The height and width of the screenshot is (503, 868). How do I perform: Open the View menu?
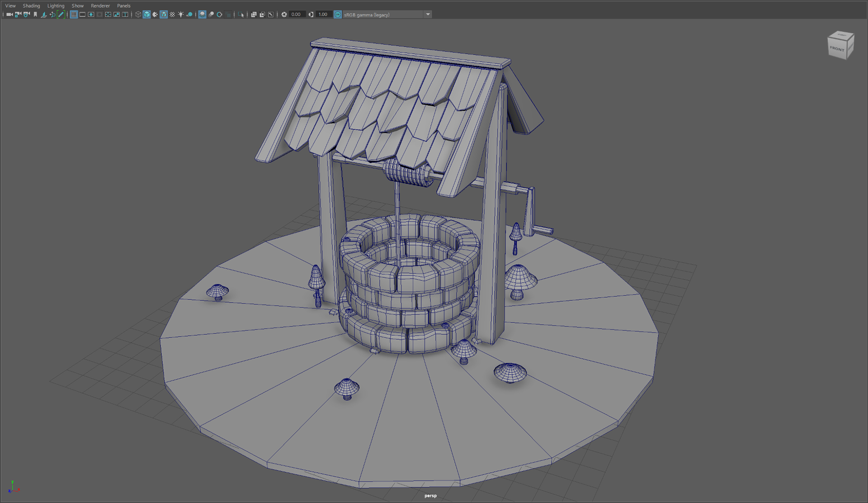coord(10,6)
